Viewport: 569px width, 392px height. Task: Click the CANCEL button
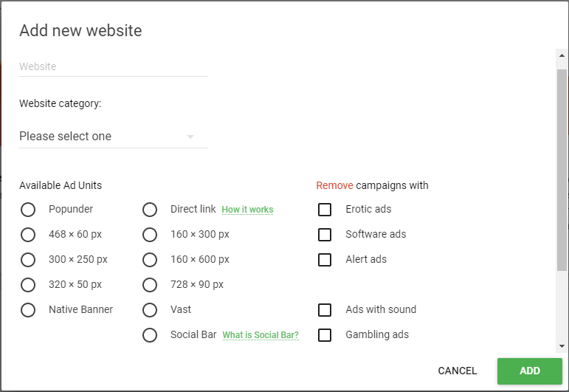[458, 371]
